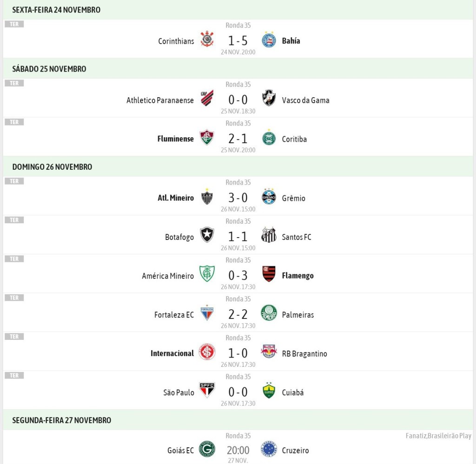
Task: Click the São Paulo SPFC crest
Action: pyautogui.click(x=207, y=391)
